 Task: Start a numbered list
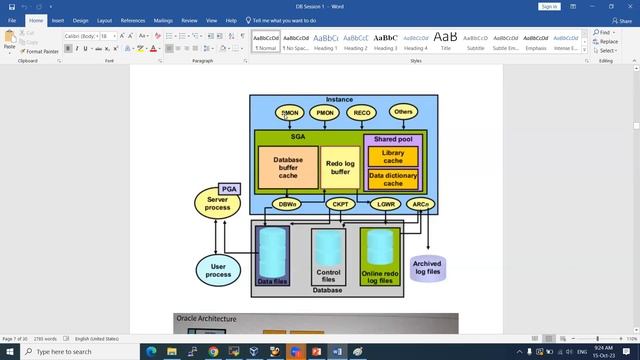click(182, 36)
